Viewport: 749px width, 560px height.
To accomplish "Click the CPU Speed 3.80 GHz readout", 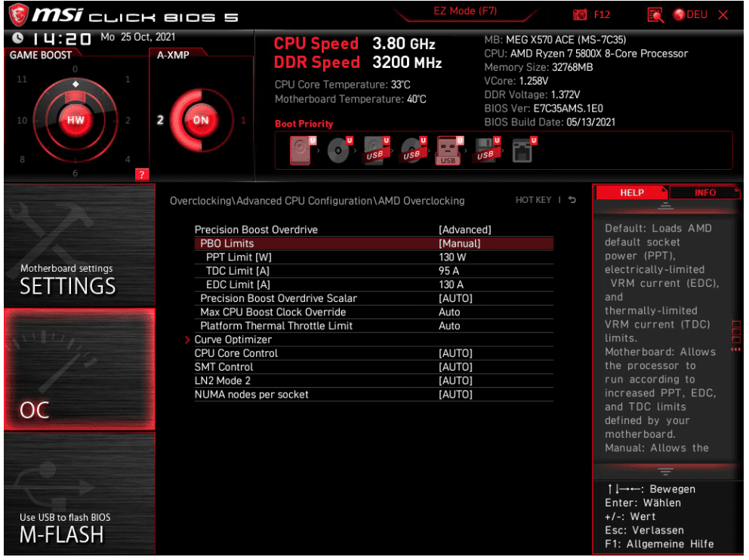I will [354, 44].
